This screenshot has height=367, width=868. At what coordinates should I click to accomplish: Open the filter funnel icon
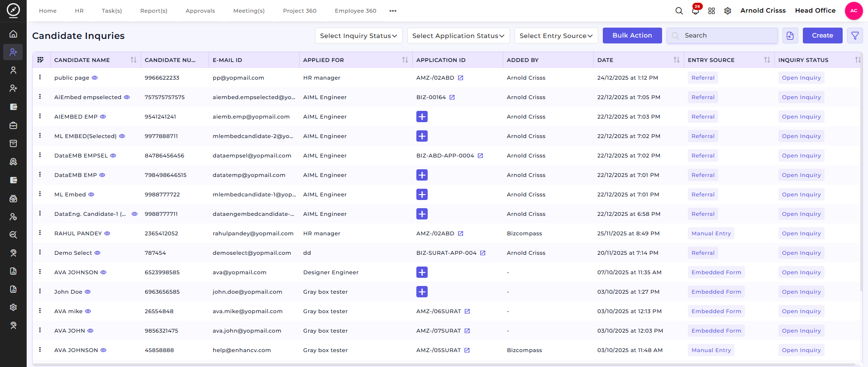pyautogui.click(x=855, y=36)
